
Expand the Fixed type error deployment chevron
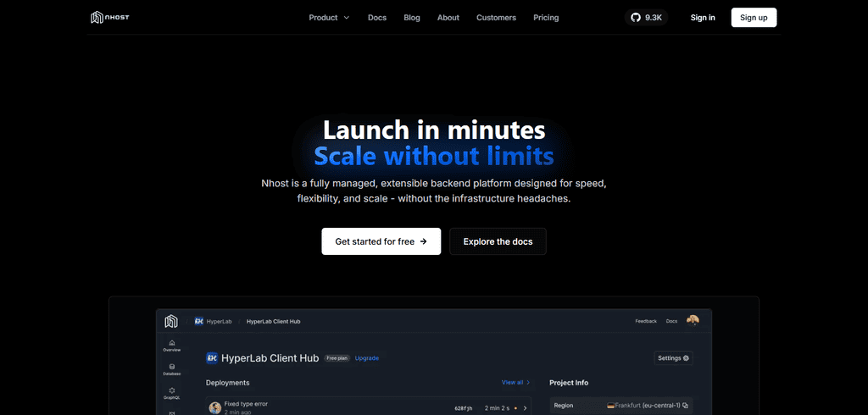pos(525,408)
